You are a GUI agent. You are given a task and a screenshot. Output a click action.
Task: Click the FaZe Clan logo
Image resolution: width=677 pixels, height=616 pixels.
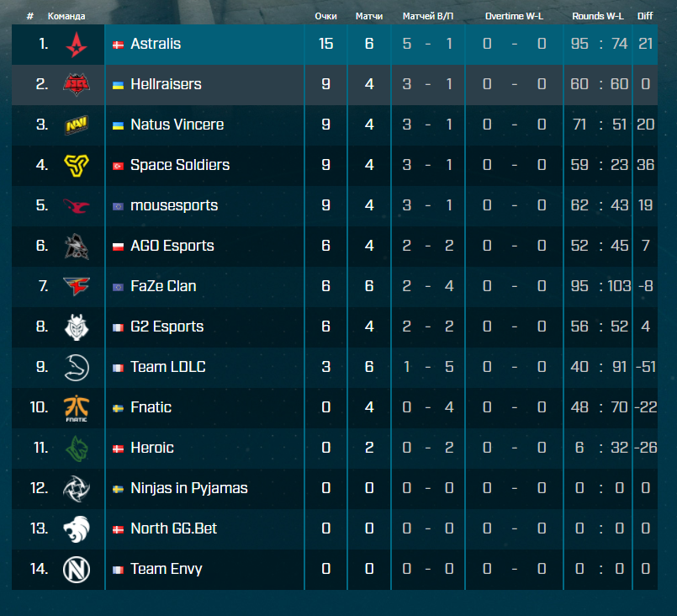coord(77,286)
